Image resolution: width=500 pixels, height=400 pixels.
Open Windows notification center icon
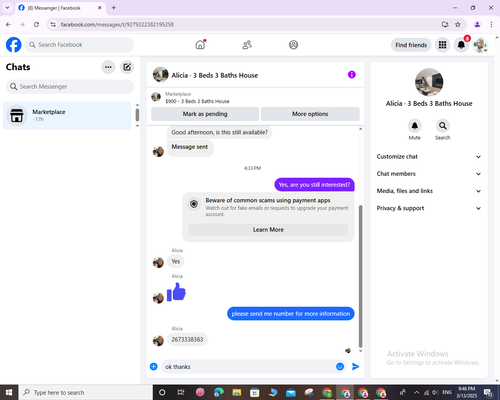[x=488, y=392]
